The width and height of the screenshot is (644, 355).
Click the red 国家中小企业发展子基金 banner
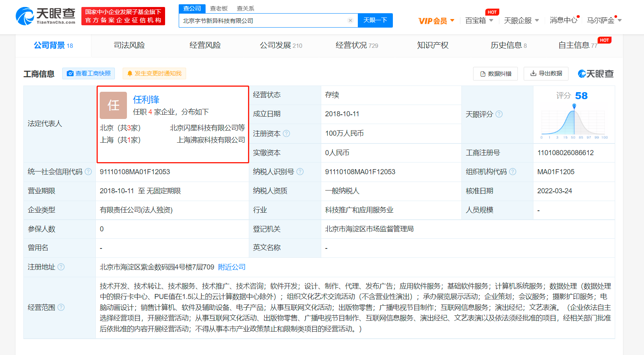coord(123,16)
